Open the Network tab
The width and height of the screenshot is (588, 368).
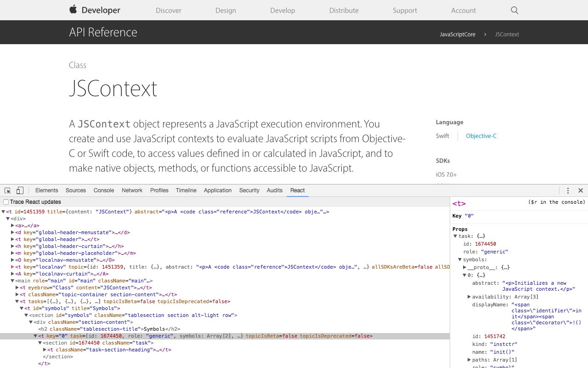[x=132, y=190]
